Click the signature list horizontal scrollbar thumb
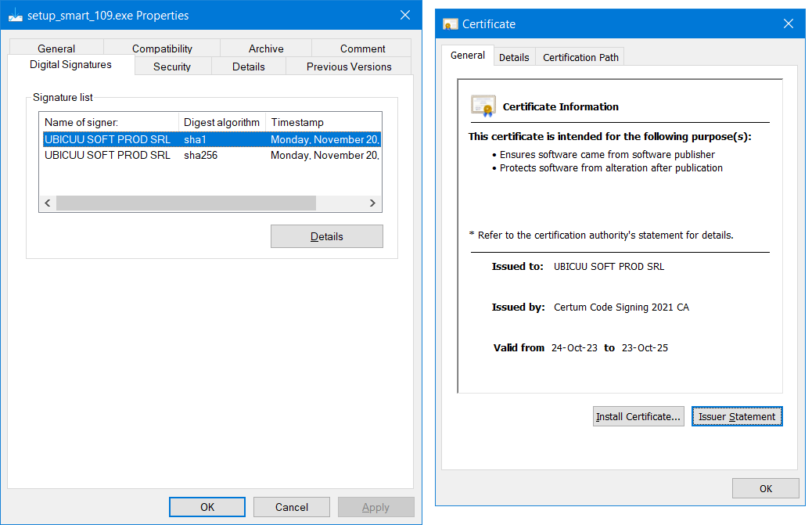The height and width of the screenshot is (525, 812). coord(186,203)
